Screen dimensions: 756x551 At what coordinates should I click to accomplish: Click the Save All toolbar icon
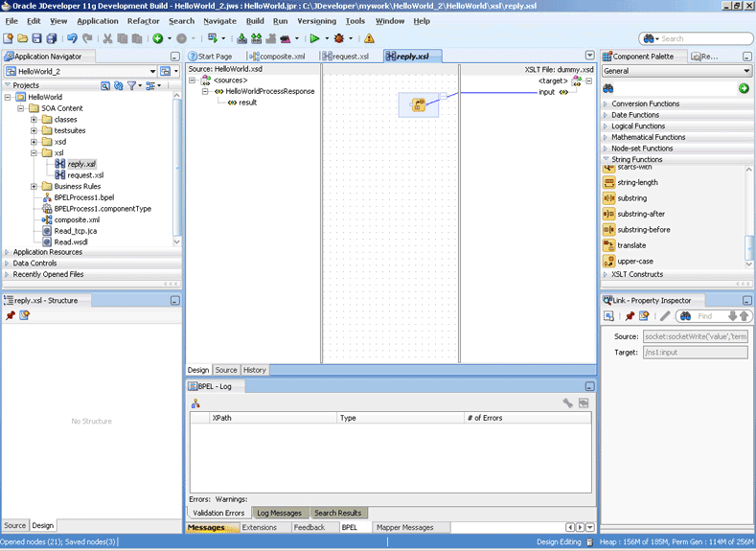(x=52, y=38)
